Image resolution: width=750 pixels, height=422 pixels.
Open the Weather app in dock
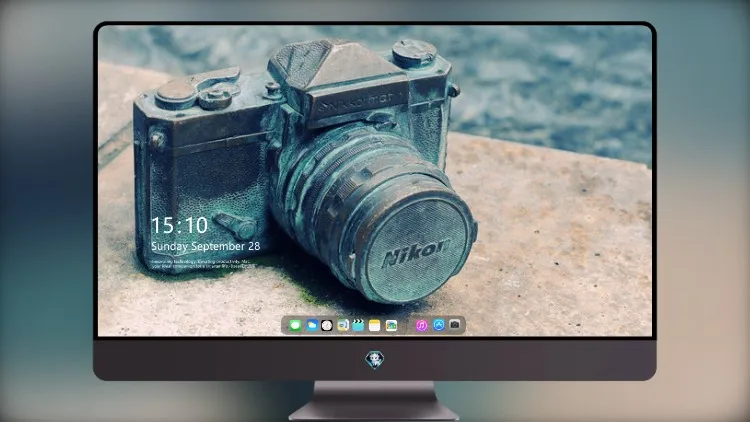point(312,325)
